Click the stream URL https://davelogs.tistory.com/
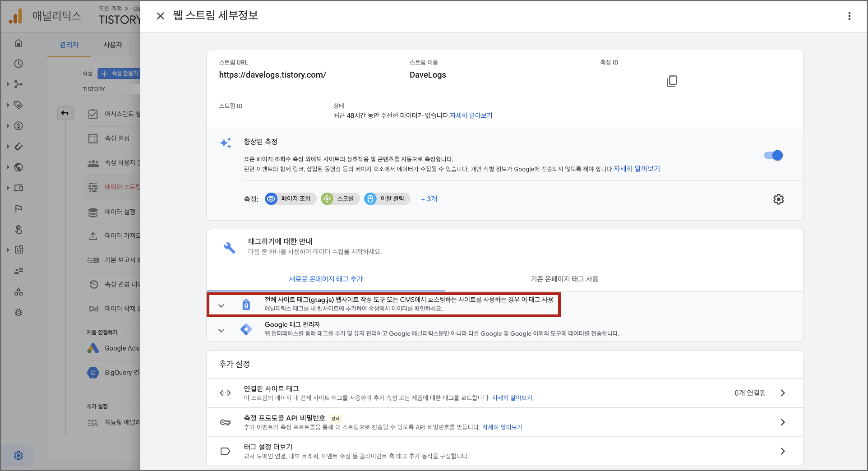The width and height of the screenshot is (868, 471). pyautogui.click(x=272, y=75)
